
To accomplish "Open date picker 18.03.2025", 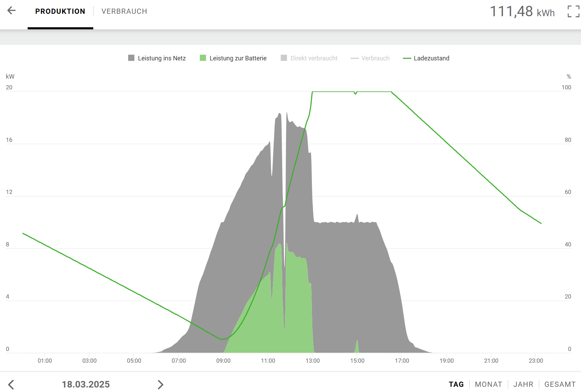I will tap(86, 384).
